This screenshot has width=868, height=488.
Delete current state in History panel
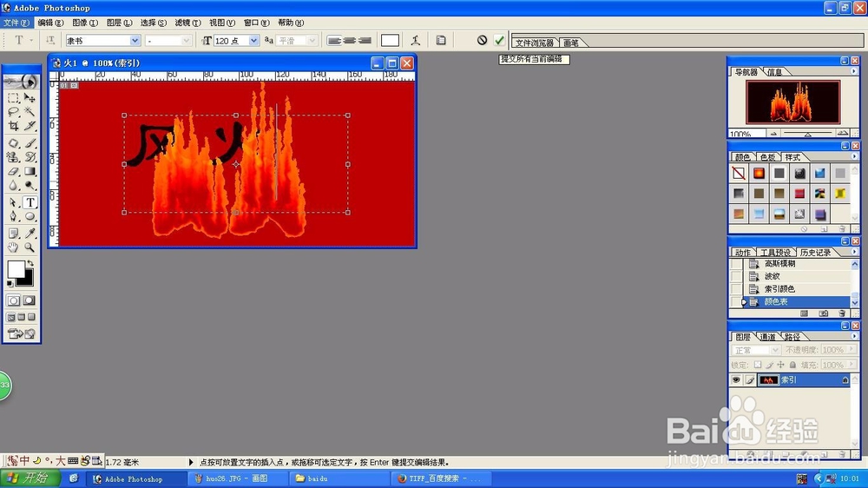click(843, 313)
